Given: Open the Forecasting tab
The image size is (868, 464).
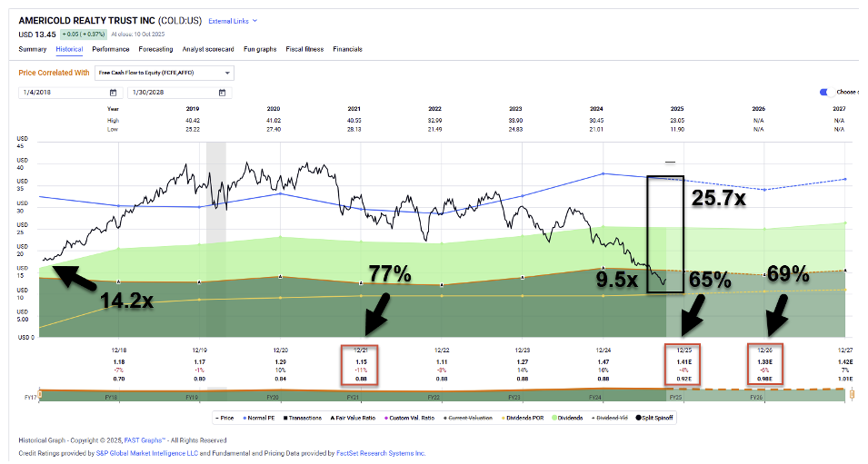Looking at the screenshot, I should pos(155,49).
